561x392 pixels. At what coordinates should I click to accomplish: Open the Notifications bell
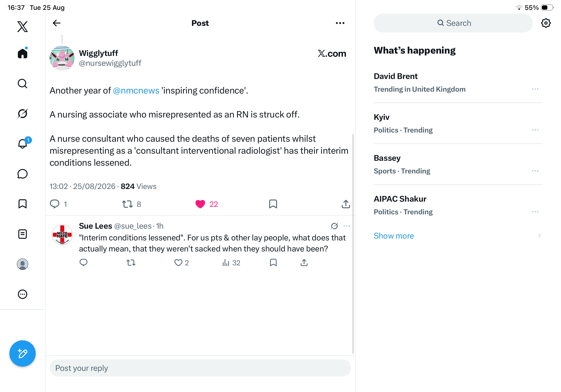23,144
